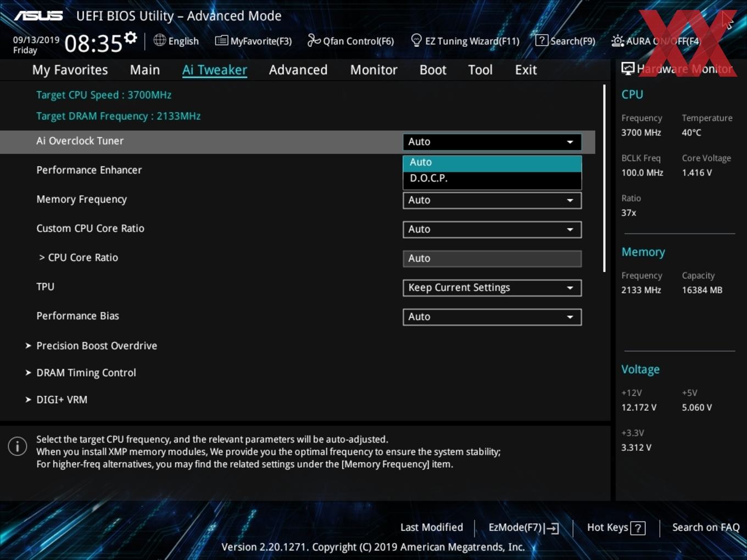Click BCLK Freq 100.0 MHz value
Screen dimensions: 747x560
tap(642, 173)
